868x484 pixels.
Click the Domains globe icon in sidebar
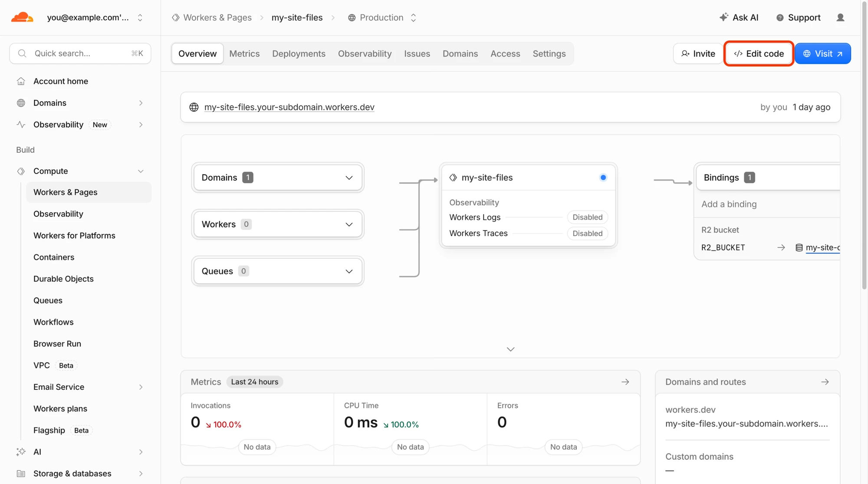21,103
